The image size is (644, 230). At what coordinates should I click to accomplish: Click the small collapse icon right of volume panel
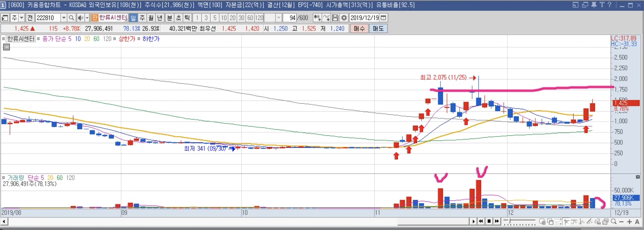(638, 177)
